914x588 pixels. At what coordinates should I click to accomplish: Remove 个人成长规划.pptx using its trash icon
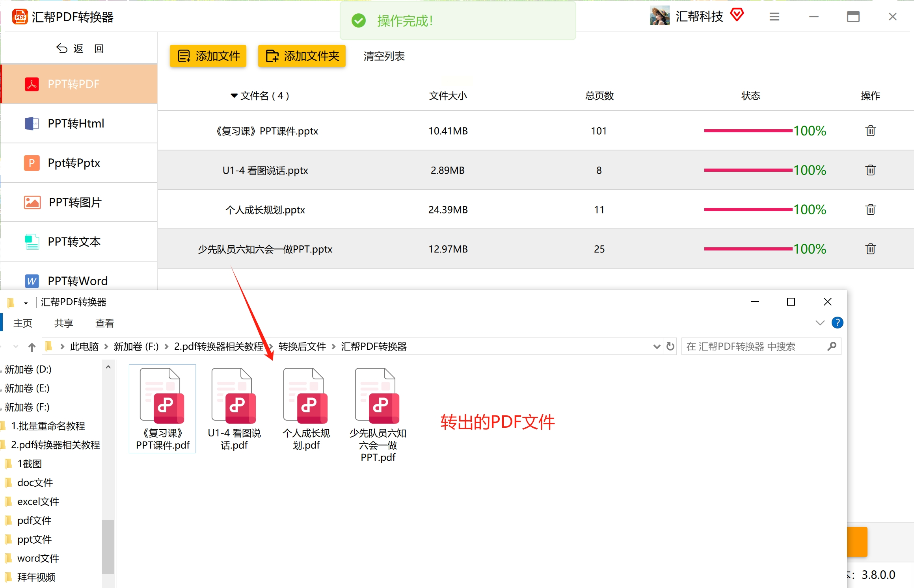pos(870,210)
